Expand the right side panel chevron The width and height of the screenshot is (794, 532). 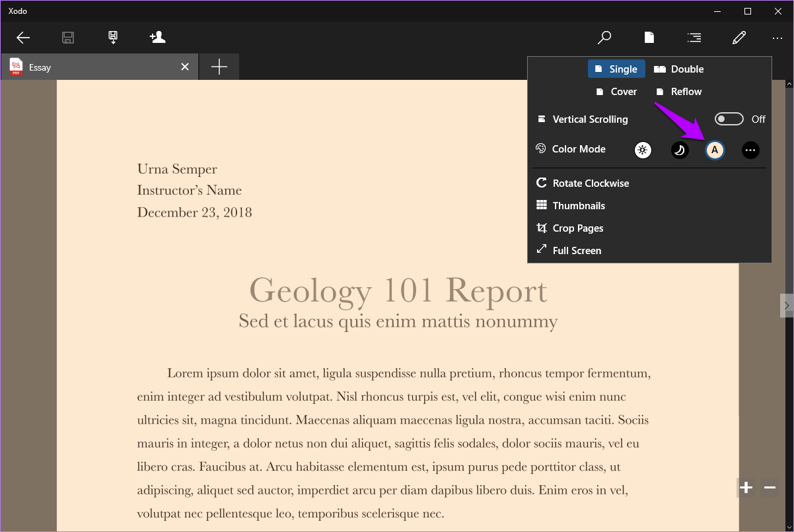pyautogui.click(x=786, y=305)
